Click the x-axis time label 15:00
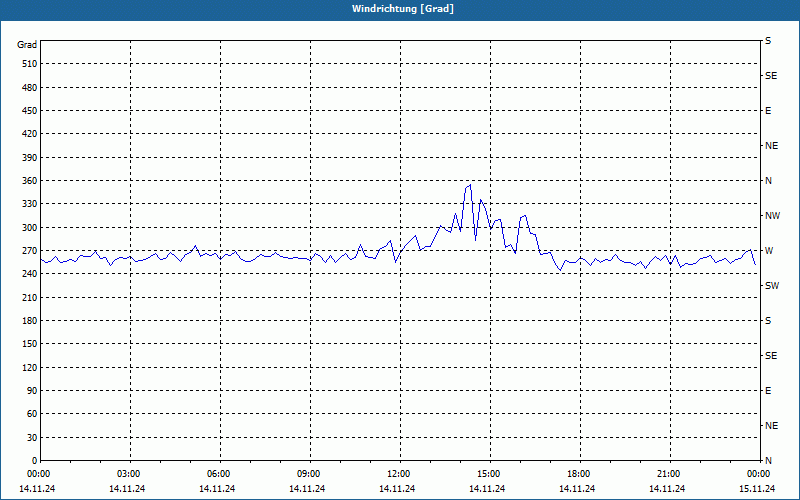Viewport: 800px width, 500px height. pos(489,474)
